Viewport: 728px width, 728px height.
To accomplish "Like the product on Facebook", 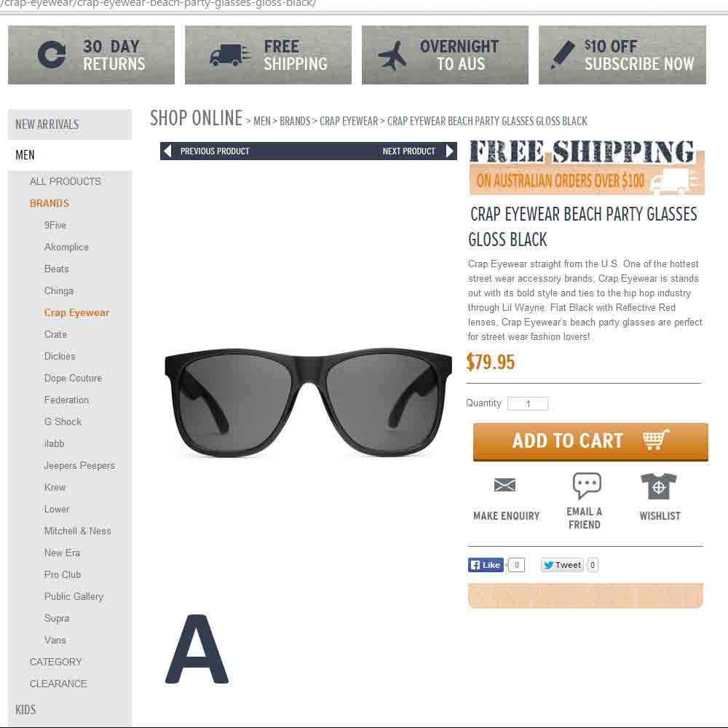I will click(x=486, y=565).
